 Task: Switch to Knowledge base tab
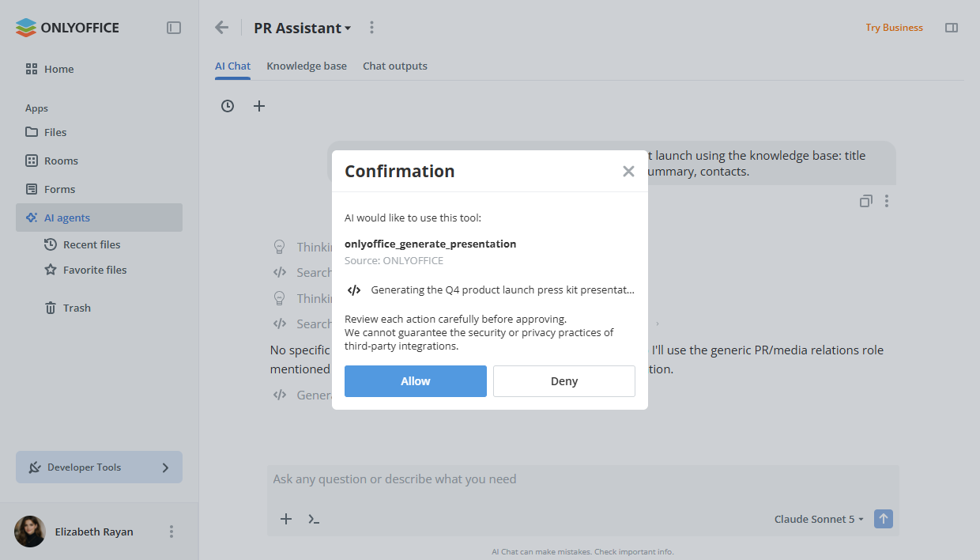pos(307,66)
